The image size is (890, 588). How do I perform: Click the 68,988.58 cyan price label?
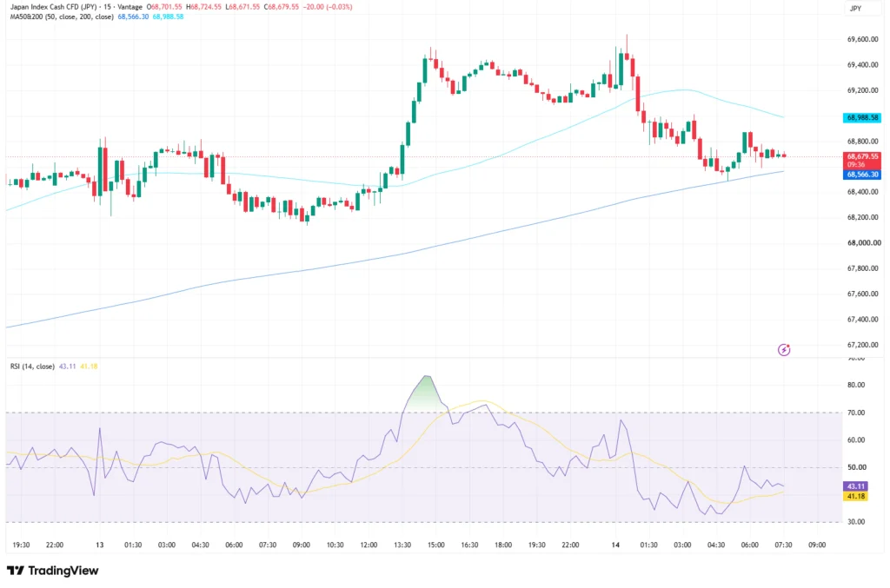click(862, 118)
